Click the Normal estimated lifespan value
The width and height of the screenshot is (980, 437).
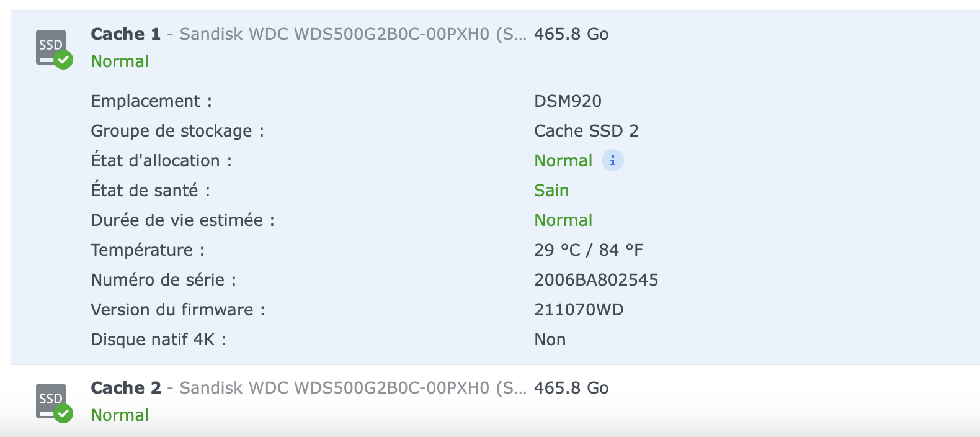click(563, 220)
